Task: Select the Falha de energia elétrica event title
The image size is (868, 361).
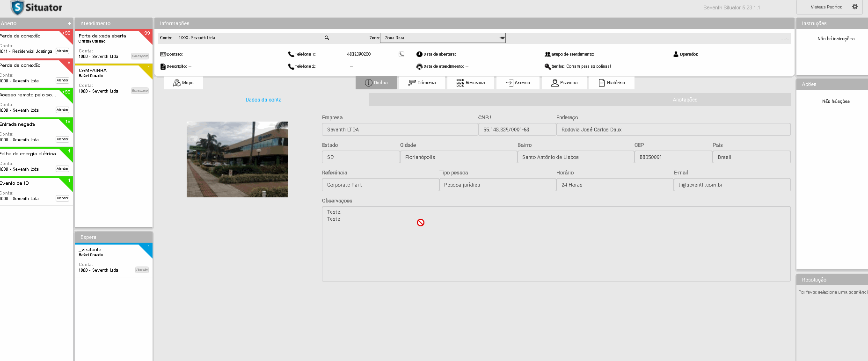Action: [28, 154]
